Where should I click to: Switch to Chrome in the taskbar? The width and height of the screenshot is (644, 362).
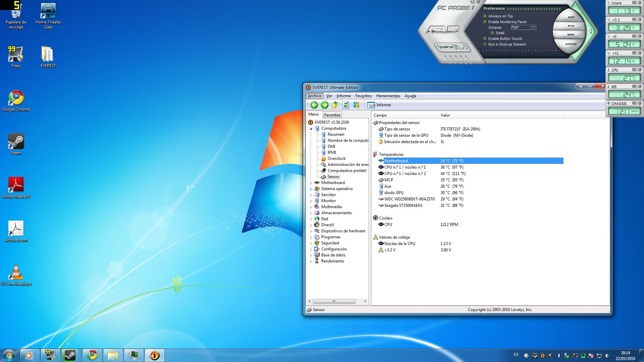(92, 355)
